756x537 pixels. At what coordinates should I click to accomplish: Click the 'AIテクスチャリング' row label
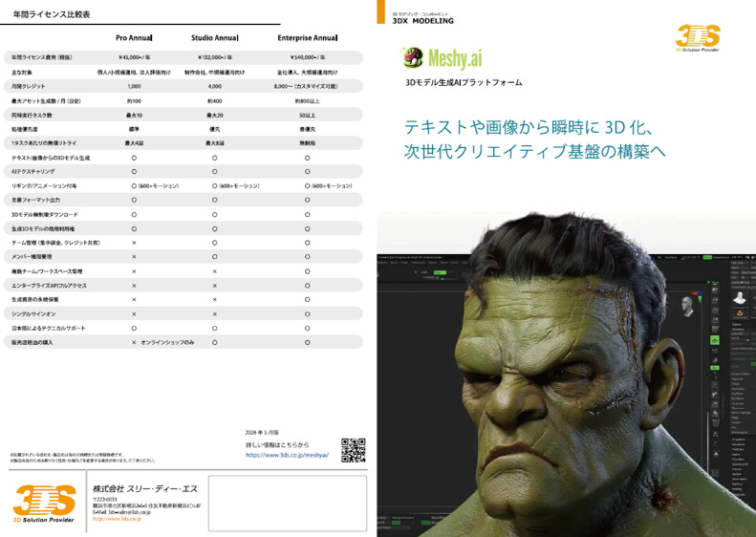coord(32,172)
